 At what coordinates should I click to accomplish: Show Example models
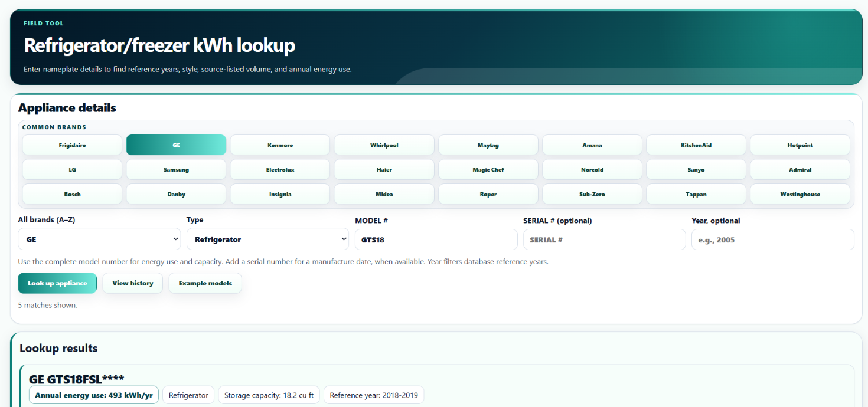coord(205,283)
